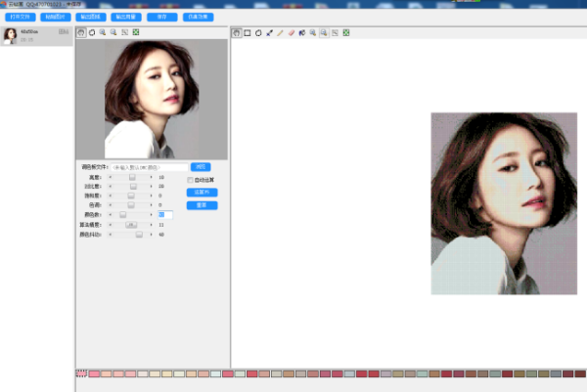Click left arrow of the fourth slider row
Screen dimensions: 587x392
pyautogui.click(x=110, y=205)
